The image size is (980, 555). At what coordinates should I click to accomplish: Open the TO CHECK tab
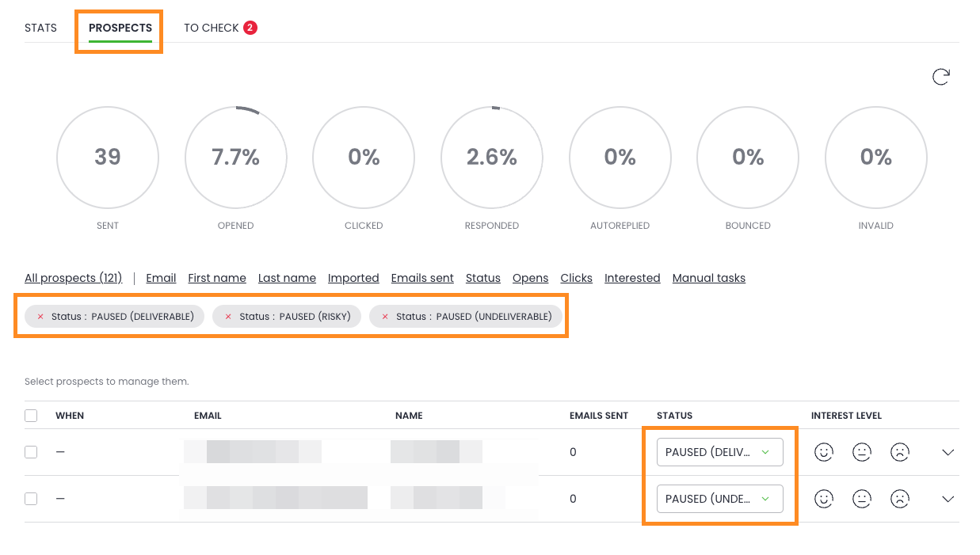click(212, 28)
